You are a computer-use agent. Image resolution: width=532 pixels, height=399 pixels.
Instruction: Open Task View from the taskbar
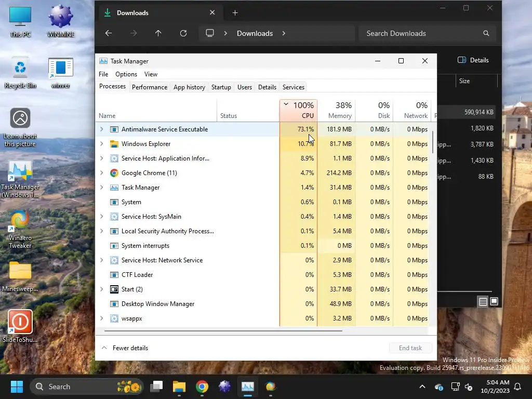tap(156, 387)
